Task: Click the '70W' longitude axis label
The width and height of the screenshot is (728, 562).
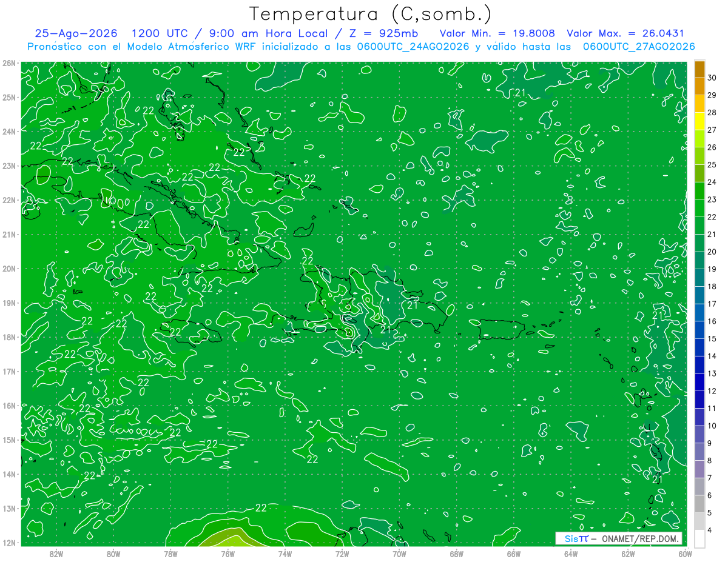Action: [x=399, y=553]
